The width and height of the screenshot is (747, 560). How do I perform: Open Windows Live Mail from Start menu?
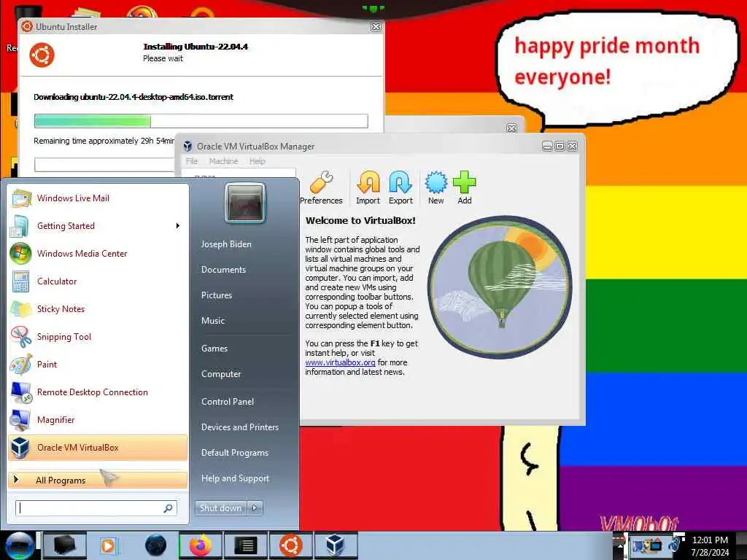pyautogui.click(x=98, y=198)
